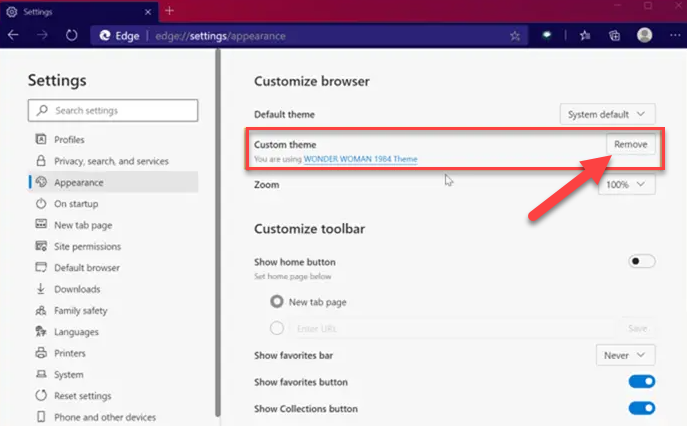The height and width of the screenshot is (426, 687).
Task: Open the Edge menu (three dots)
Action: 674,35
